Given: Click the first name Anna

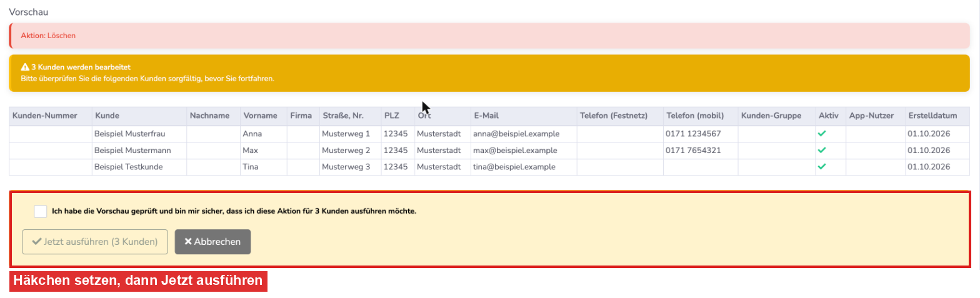Looking at the screenshot, I should click(x=251, y=134).
